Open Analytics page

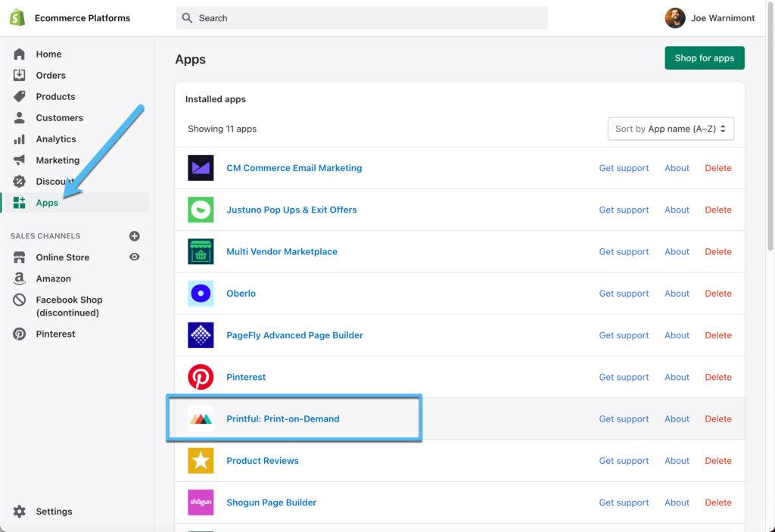click(x=56, y=139)
